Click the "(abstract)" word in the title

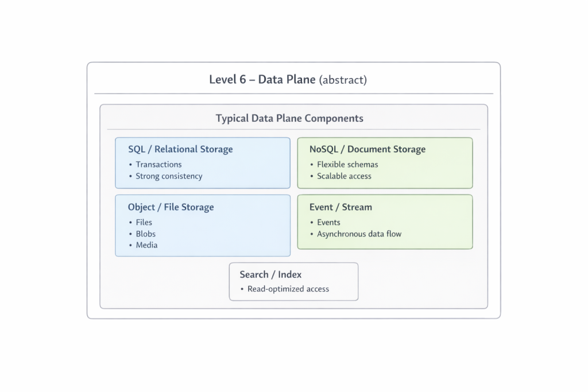[342, 80]
